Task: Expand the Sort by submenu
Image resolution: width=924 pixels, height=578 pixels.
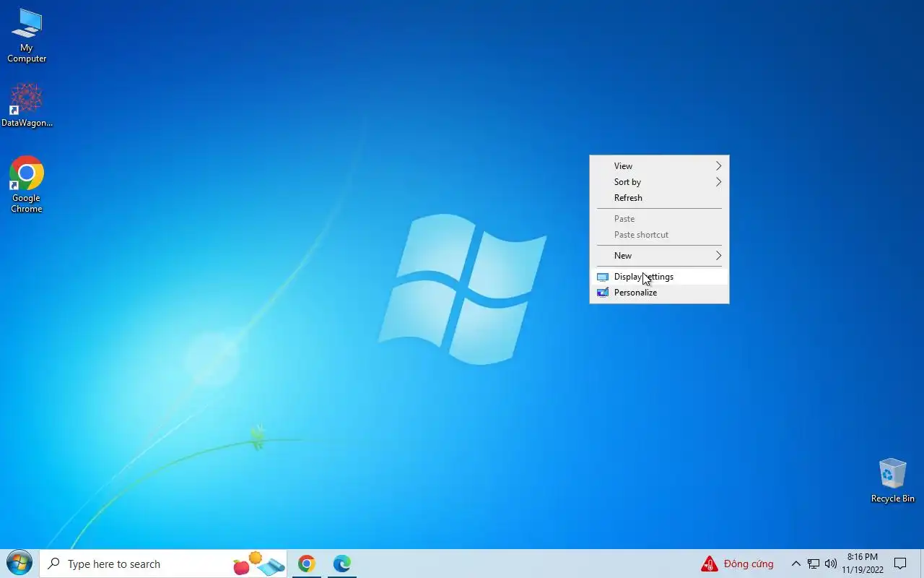Action: (659, 182)
